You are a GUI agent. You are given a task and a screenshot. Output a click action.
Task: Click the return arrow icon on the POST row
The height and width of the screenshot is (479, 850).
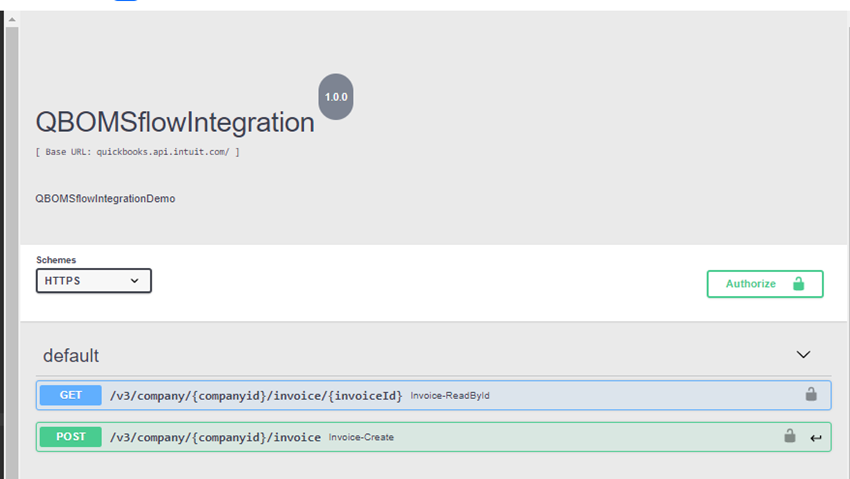[816, 438]
